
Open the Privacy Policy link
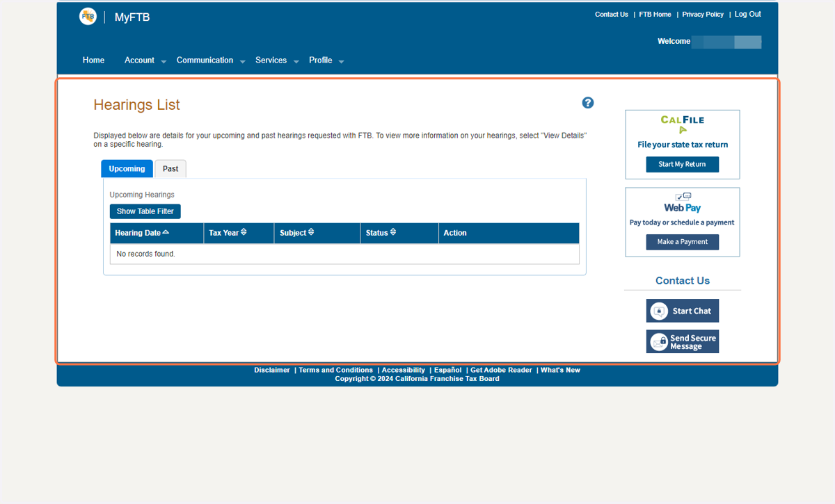[703, 15]
